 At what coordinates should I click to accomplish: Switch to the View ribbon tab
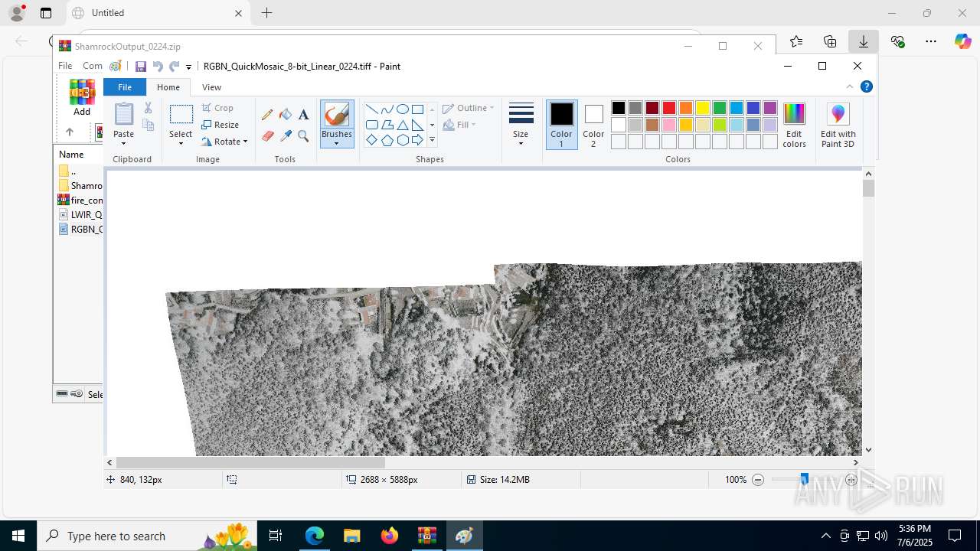click(211, 87)
